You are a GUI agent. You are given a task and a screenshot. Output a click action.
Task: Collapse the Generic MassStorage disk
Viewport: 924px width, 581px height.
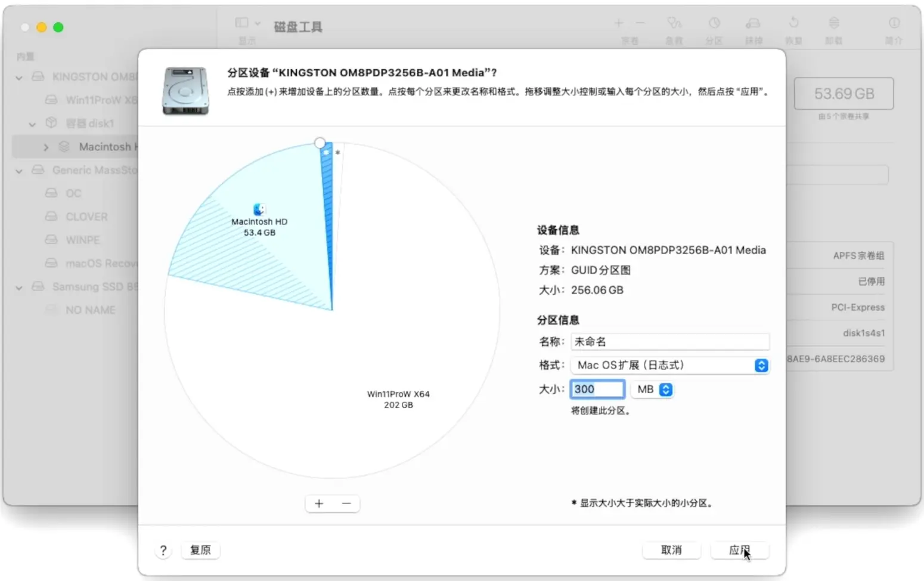point(19,171)
